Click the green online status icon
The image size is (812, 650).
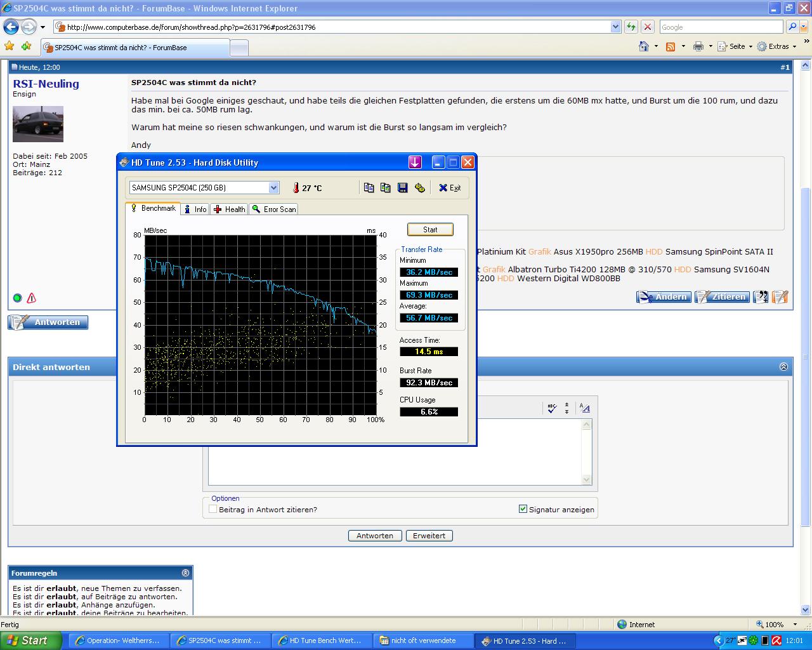point(17,298)
